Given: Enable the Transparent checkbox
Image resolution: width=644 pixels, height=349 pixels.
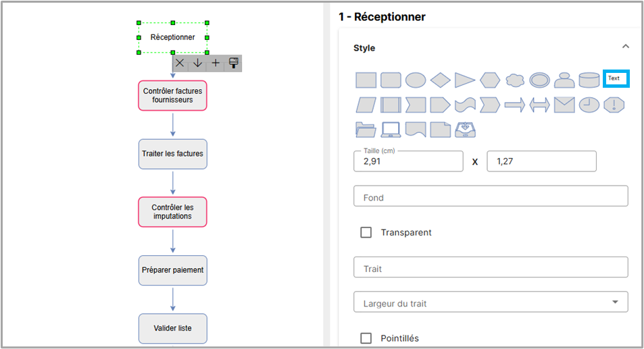Looking at the screenshot, I should [x=366, y=232].
